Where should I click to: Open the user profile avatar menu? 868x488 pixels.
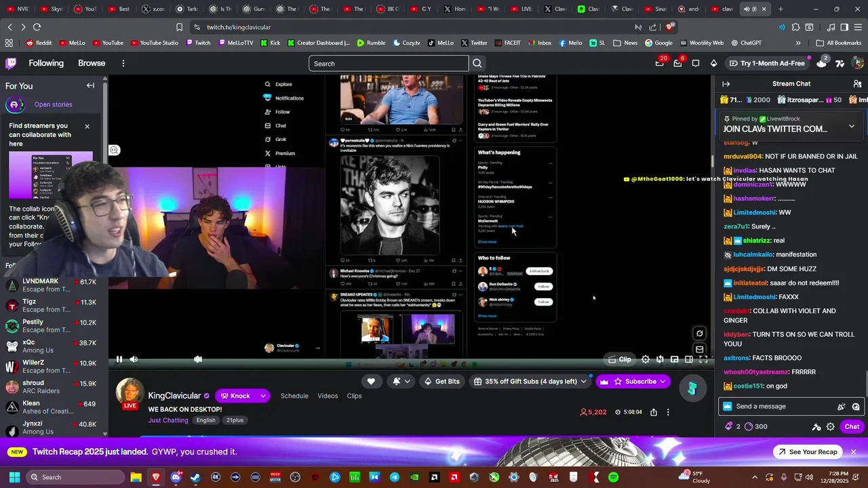click(858, 63)
